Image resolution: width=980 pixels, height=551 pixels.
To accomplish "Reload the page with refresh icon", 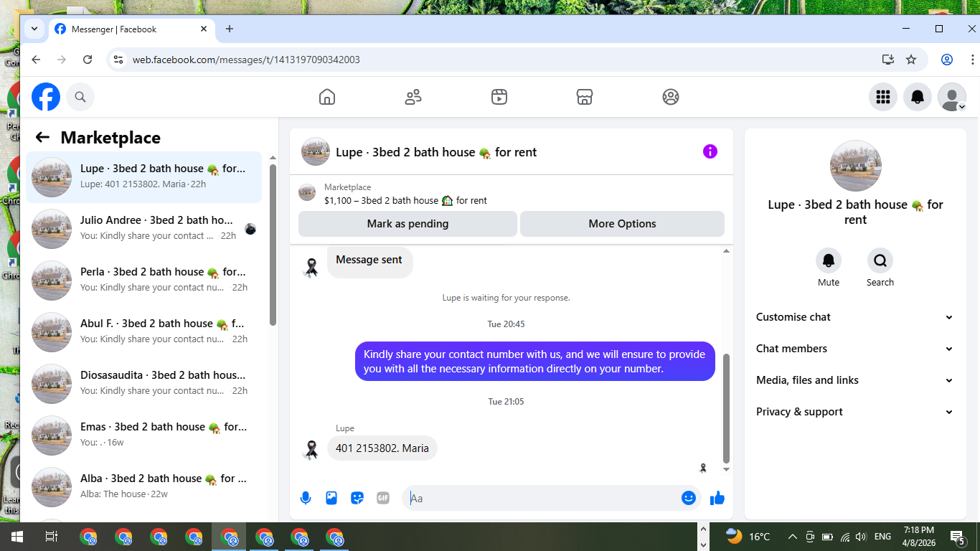I will click(x=88, y=60).
